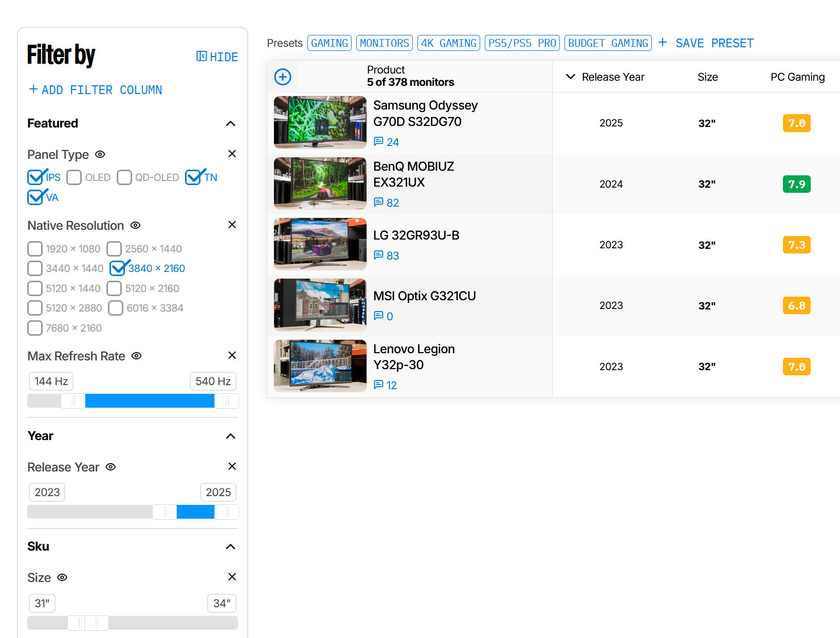Edit the 2025 maximum year field
Viewport: 840px width, 638px height.
[x=218, y=493]
